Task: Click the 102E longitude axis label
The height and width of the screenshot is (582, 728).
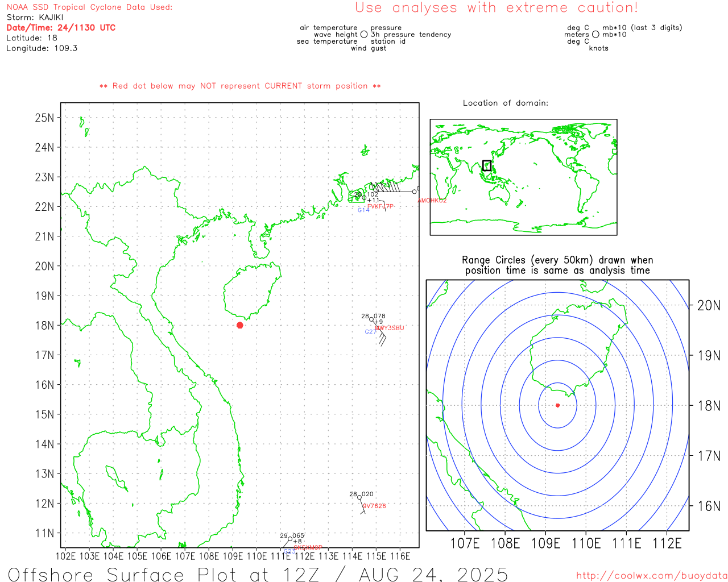Action: click(66, 556)
